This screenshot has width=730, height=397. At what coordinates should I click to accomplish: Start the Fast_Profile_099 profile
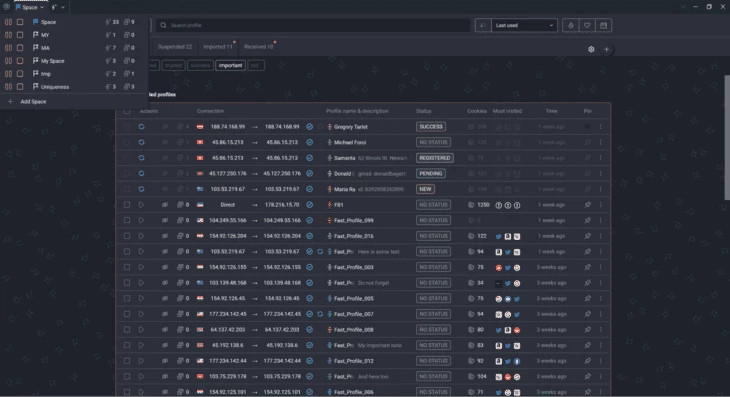[x=141, y=221]
